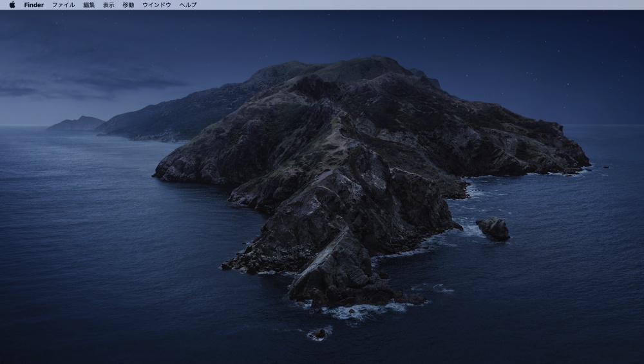Open the Finder application menu
This screenshot has width=644, height=364.
click(x=33, y=5)
